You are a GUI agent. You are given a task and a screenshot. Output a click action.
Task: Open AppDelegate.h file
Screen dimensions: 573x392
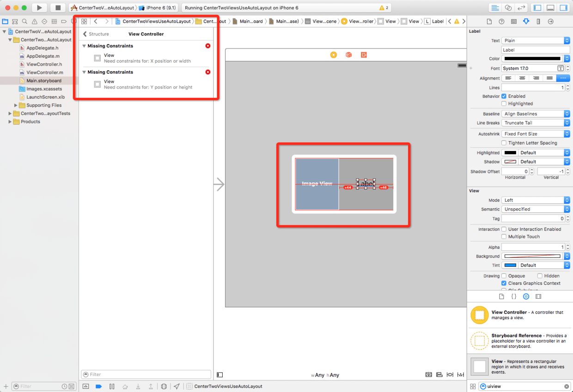tap(42, 48)
